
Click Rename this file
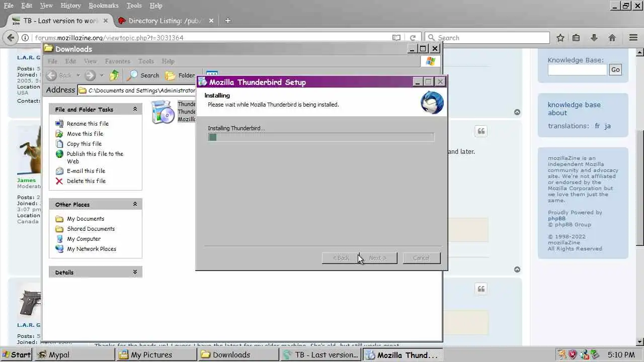coord(88,124)
